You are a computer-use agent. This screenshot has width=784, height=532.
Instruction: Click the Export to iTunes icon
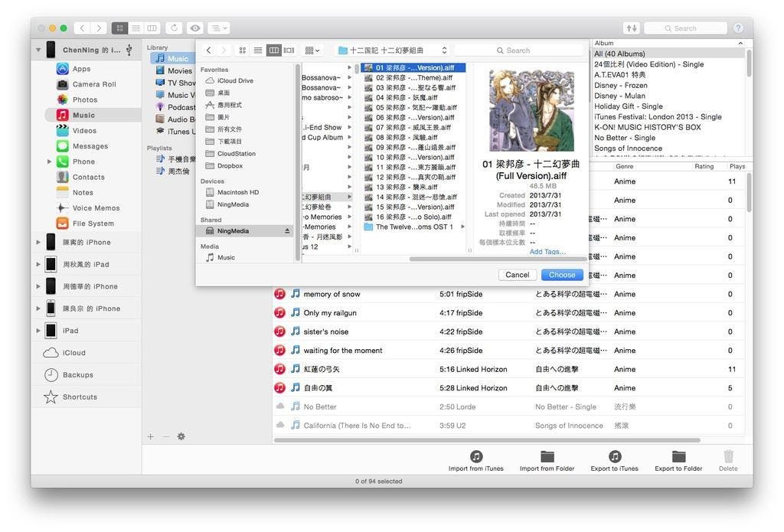(x=614, y=457)
